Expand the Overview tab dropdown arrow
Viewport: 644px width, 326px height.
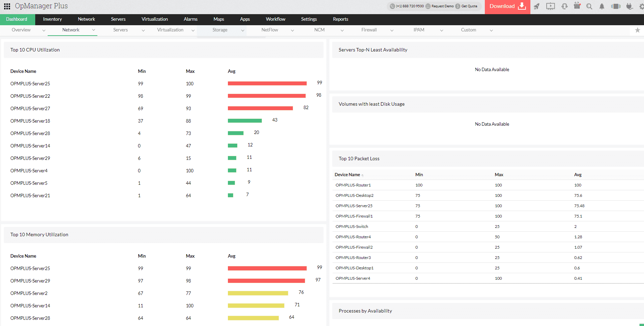tap(44, 30)
